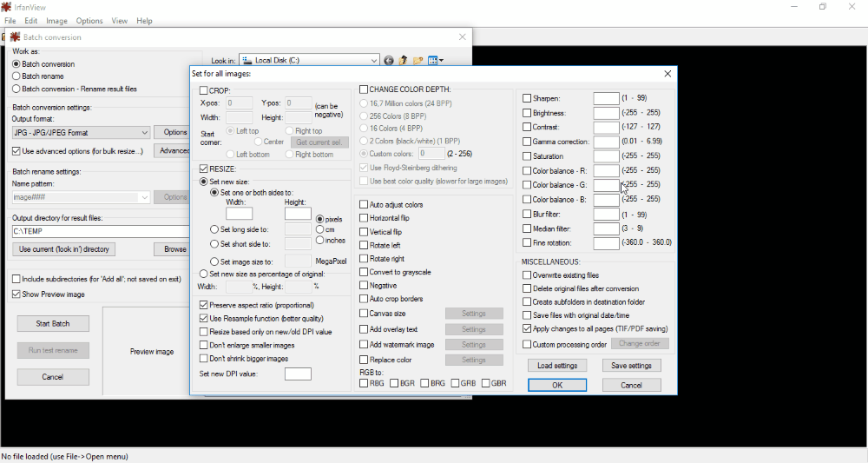
Task: Select Set long side to radio
Action: click(x=214, y=229)
